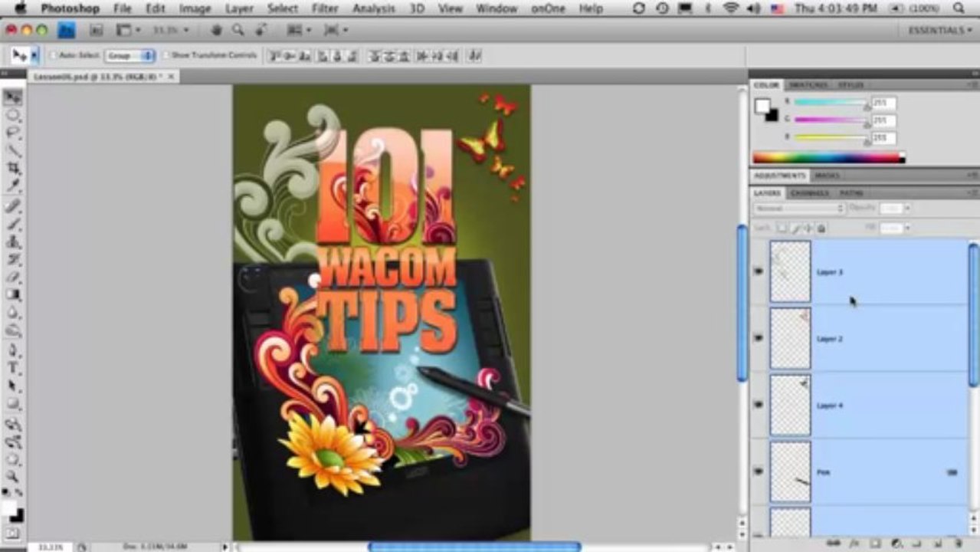Screen dimensions: 980x552
Task: Click the Photoshop Ps logo icon
Action: [67, 30]
